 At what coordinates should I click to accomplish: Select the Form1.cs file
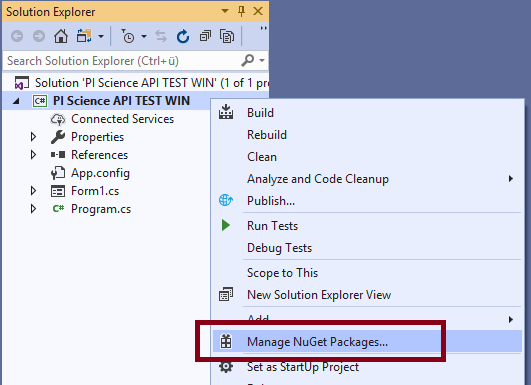(95, 191)
